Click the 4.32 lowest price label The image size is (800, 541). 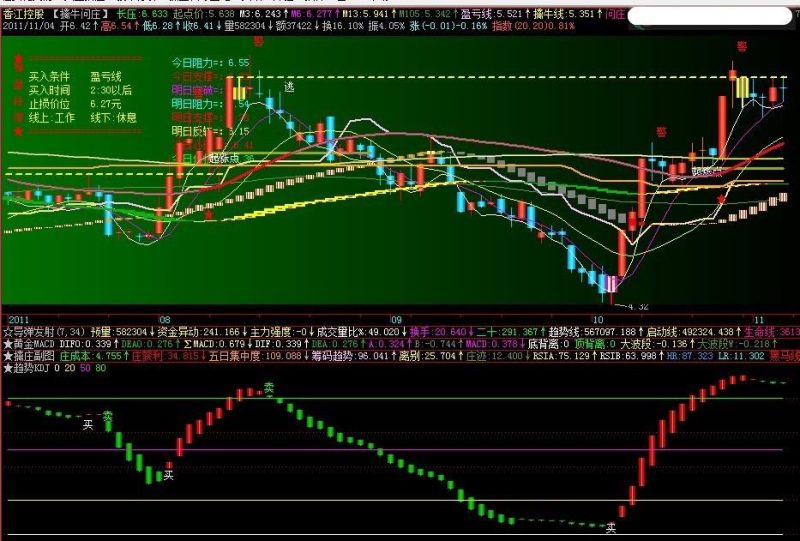pyautogui.click(x=638, y=307)
